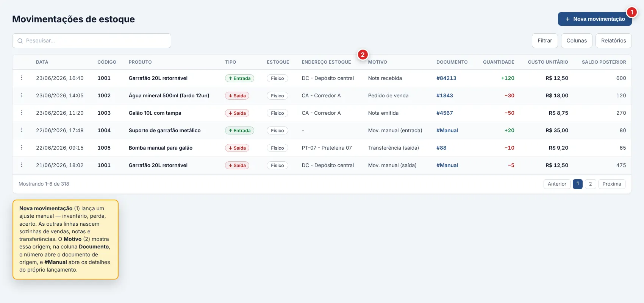Click Saída badge in Água mineral row
This screenshot has width=644, height=303.
point(237,96)
